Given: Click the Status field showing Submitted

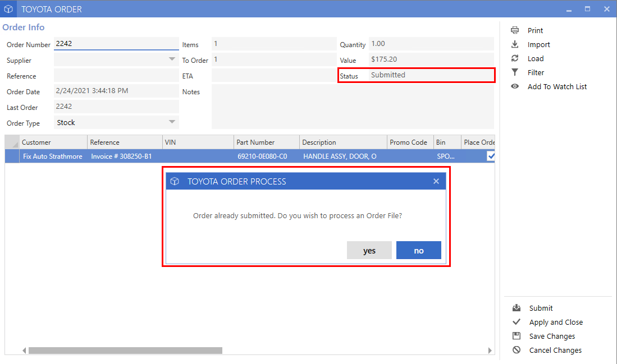Looking at the screenshot, I should (x=431, y=75).
